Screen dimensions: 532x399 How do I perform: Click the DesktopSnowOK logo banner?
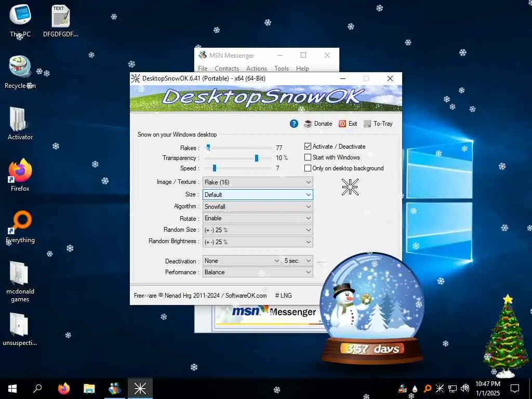[266, 98]
